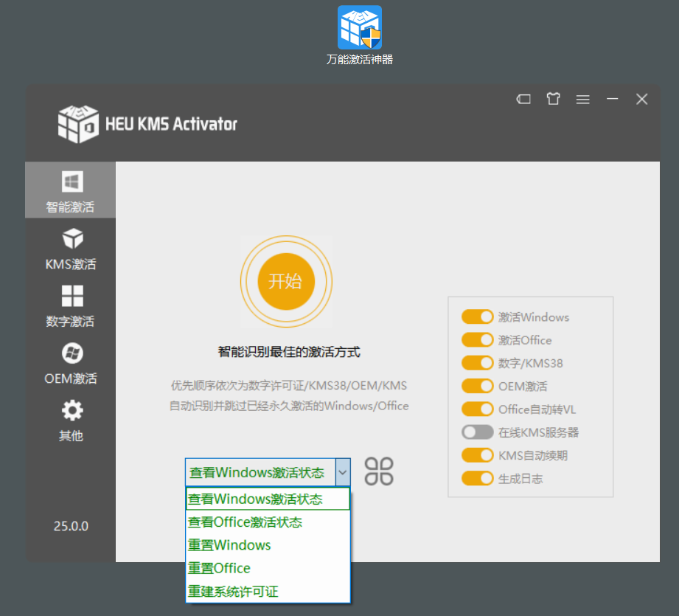The image size is (679, 616).
Task: Toggle the KMS自动续期 switch
Action: [x=477, y=455]
